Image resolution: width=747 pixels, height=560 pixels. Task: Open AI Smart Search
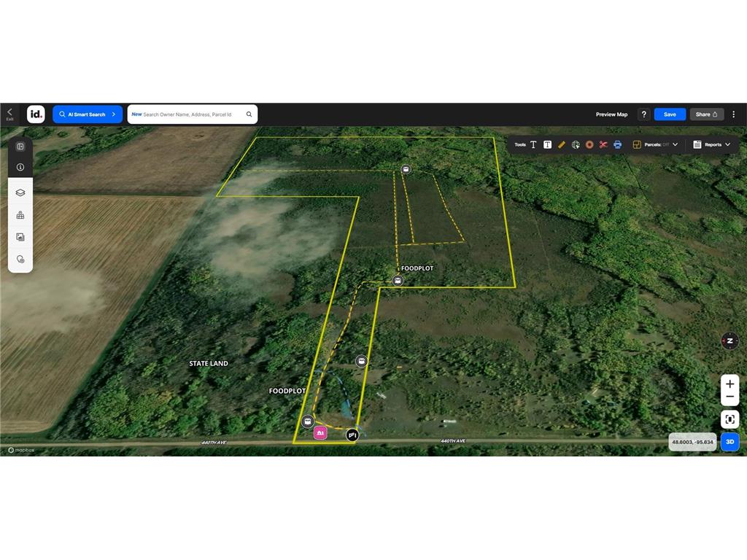88,114
